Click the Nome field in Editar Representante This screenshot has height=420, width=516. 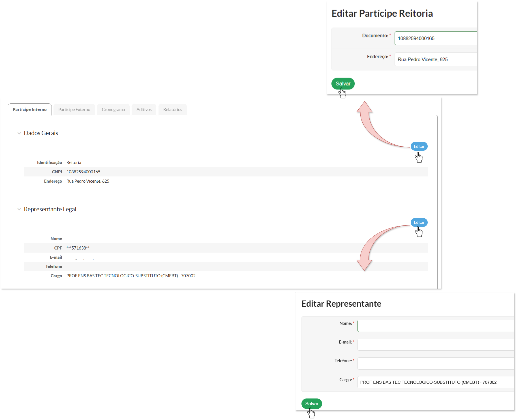(436, 326)
